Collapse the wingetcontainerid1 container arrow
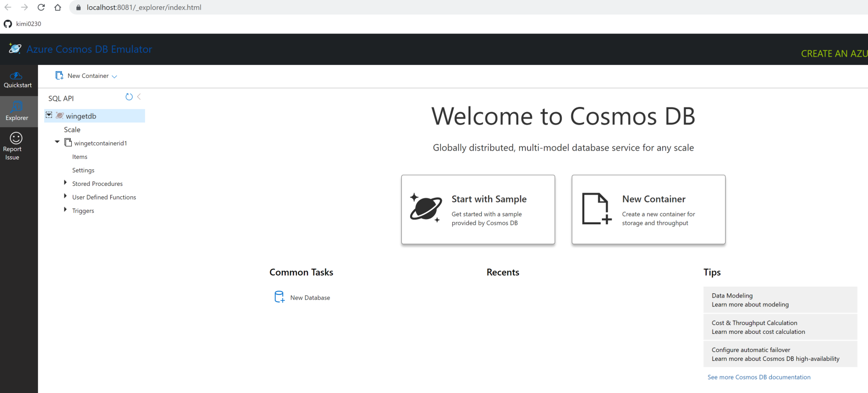This screenshot has height=393, width=868. 57,142
